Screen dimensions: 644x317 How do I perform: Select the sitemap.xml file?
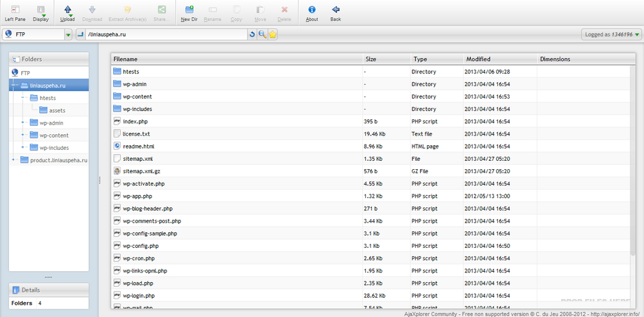click(x=371, y=159)
